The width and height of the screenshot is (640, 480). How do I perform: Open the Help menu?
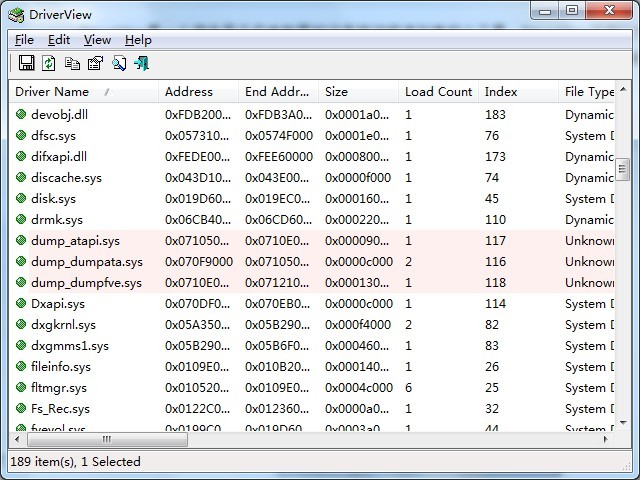click(x=138, y=40)
